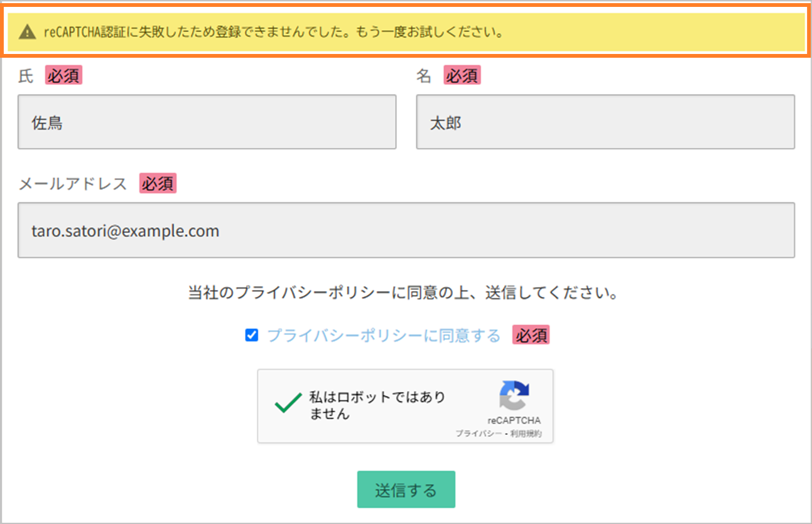Image resolution: width=812 pixels, height=524 pixels.
Task: Click the 必須 badge beside privacy policy link
Action: (x=531, y=336)
